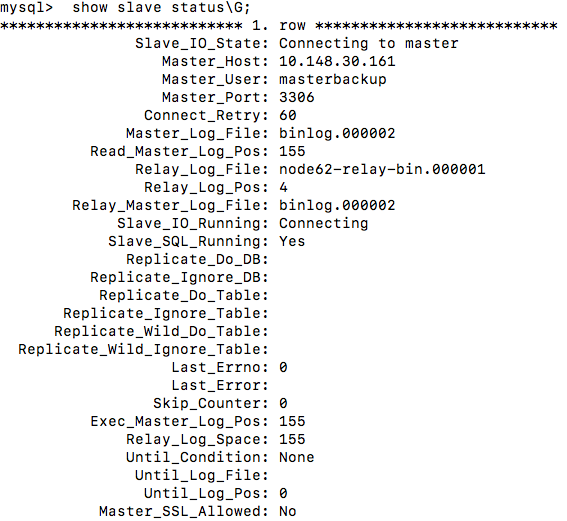This screenshot has width=567, height=521.
Task: Click the Last_Errno value 0
Action: click(284, 368)
